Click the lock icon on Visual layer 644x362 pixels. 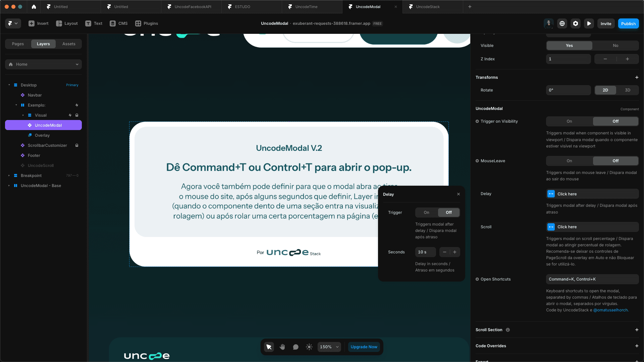[x=77, y=115]
